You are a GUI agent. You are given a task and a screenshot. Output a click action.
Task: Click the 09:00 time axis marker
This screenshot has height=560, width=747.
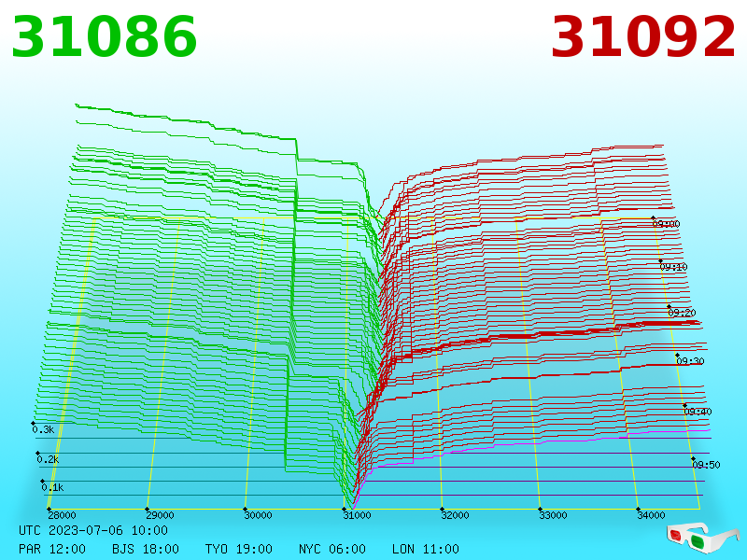(x=666, y=224)
